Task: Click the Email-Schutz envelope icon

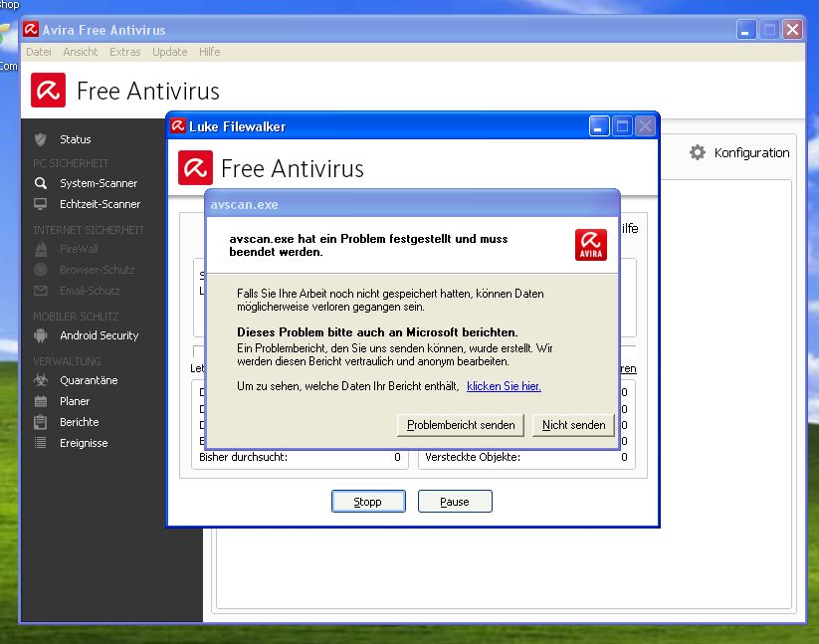Action: (x=40, y=291)
